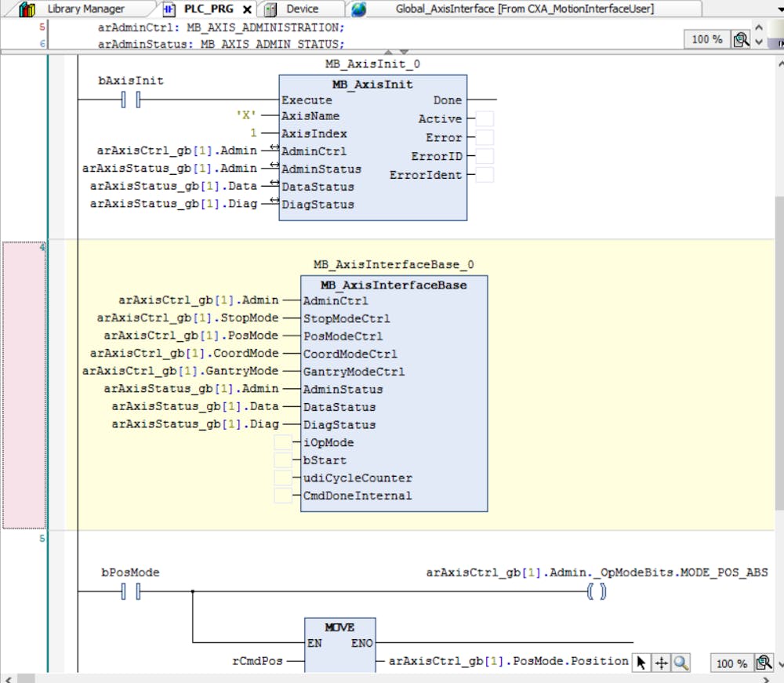Click the zoom-to-fit magnifier beside top 100%
Viewport: 784px width, 683px height.
(x=742, y=38)
